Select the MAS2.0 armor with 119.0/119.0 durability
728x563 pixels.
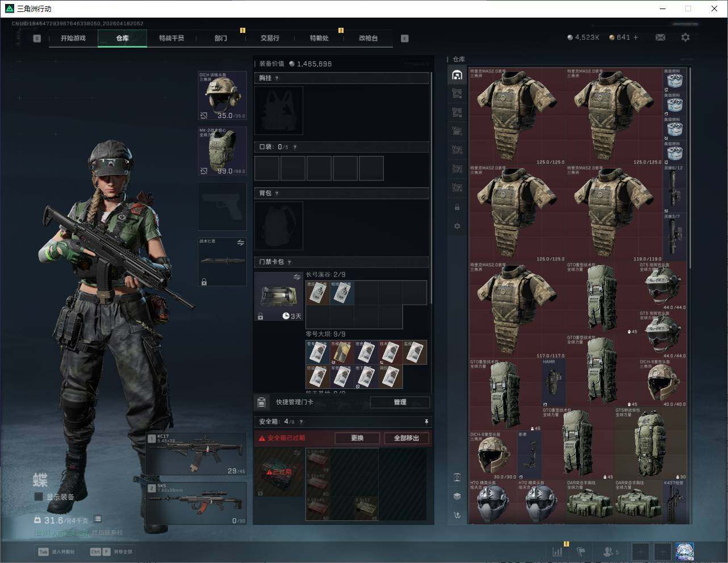pos(614,213)
